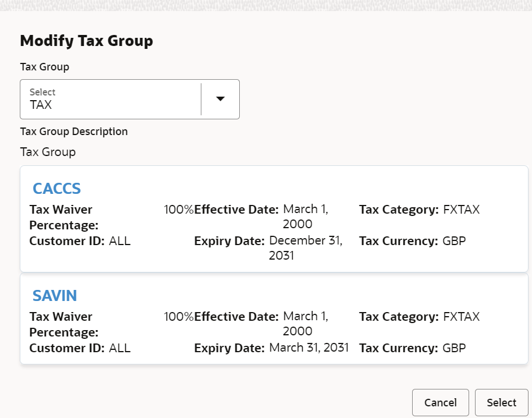The height and width of the screenshot is (418, 532).
Task: Open the CACCS tax group link
Action: tap(56, 188)
